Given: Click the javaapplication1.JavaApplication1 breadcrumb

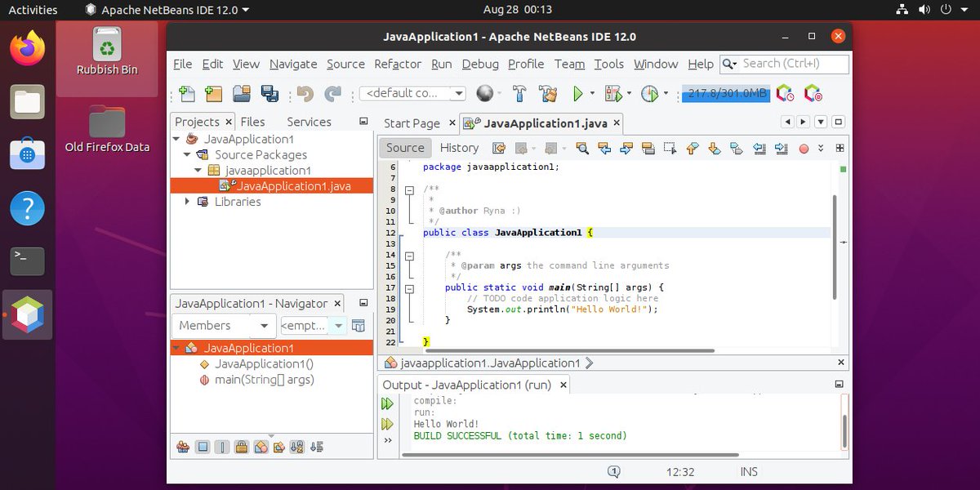Looking at the screenshot, I should click(x=489, y=363).
